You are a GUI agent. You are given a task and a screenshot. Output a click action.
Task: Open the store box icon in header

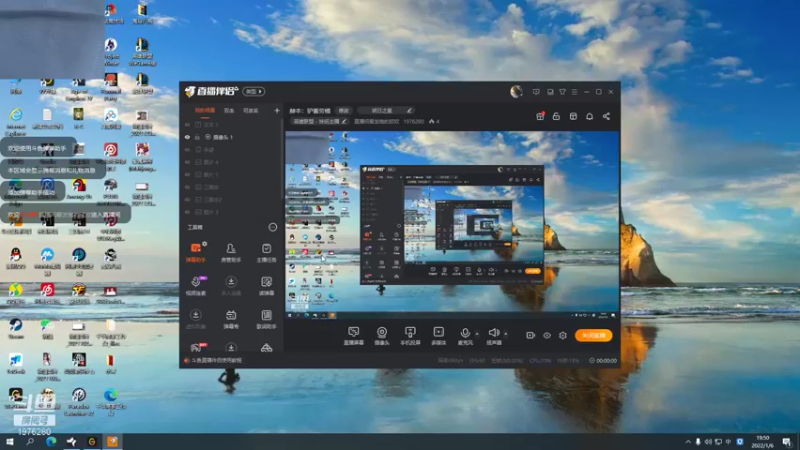(x=573, y=116)
